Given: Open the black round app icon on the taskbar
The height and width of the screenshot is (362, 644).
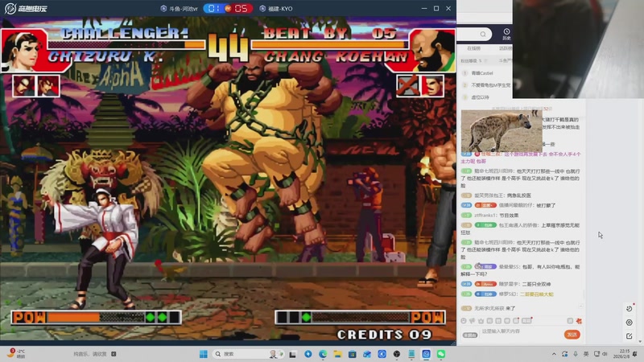Looking at the screenshot, I should [397, 354].
